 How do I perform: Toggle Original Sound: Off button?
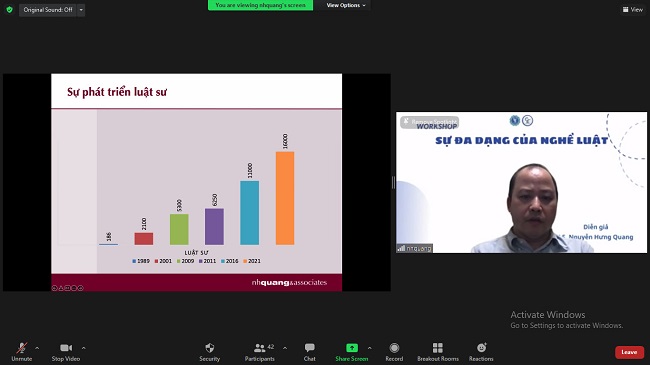[48, 10]
